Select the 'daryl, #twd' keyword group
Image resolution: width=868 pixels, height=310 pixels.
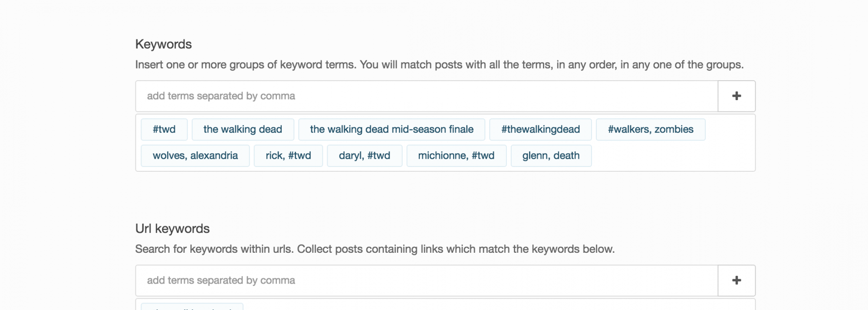364,156
